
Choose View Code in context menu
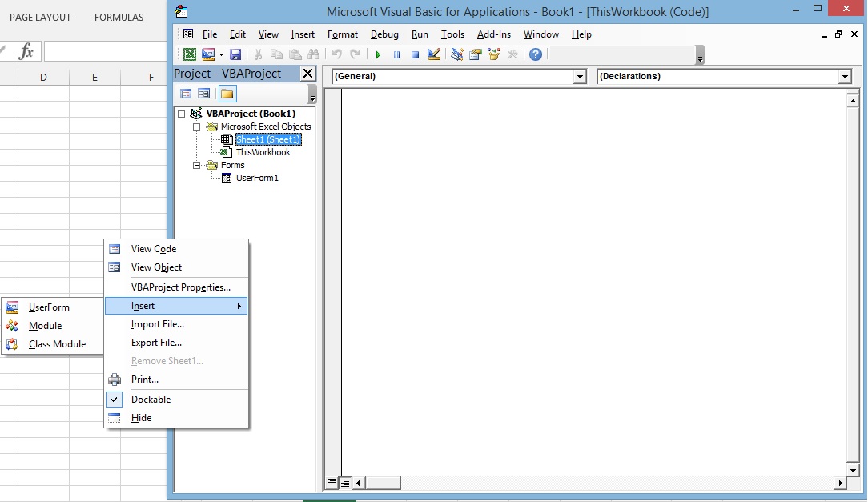[x=176, y=249]
